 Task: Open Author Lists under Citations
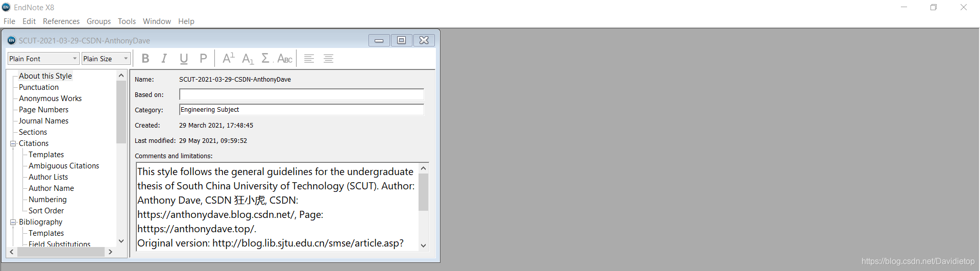[48, 177]
